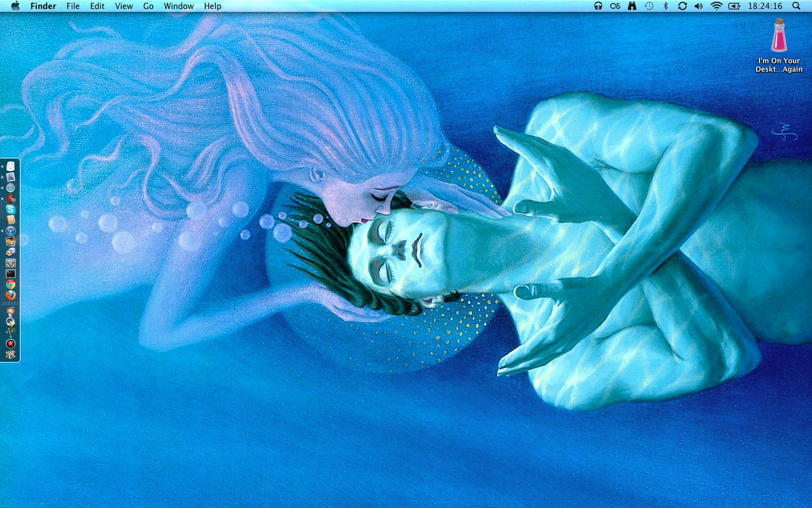The height and width of the screenshot is (508, 812).
Task: Open the Rubik's cube app in the dock
Action: [x=11, y=354]
